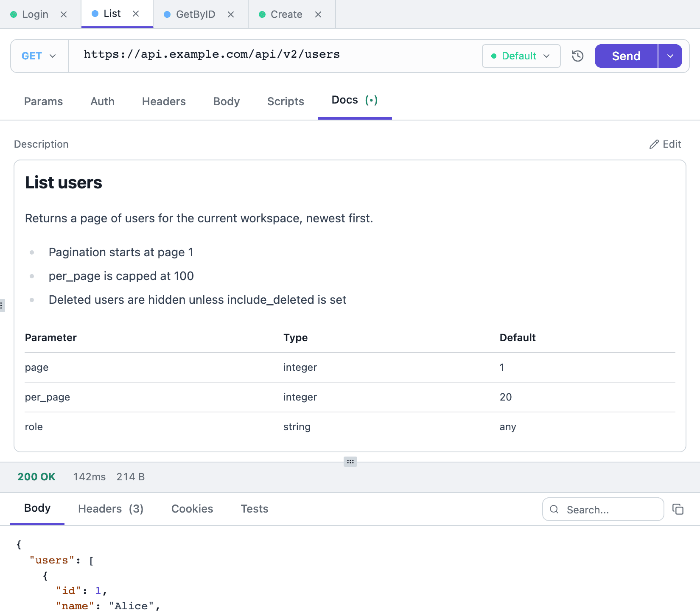The width and height of the screenshot is (700, 611).
Task: Focus the response Search field
Action: pyautogui.click(x=603, y=509)
